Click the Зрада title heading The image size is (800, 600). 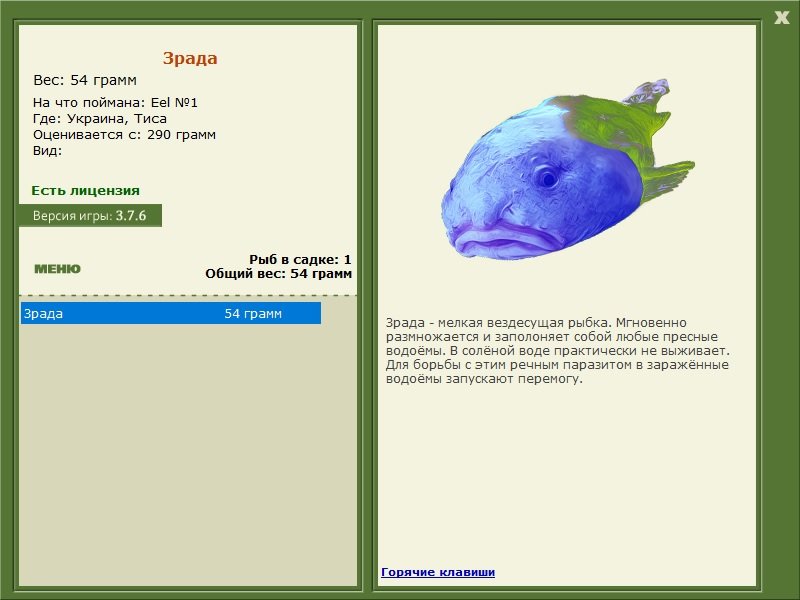[190, 58]
